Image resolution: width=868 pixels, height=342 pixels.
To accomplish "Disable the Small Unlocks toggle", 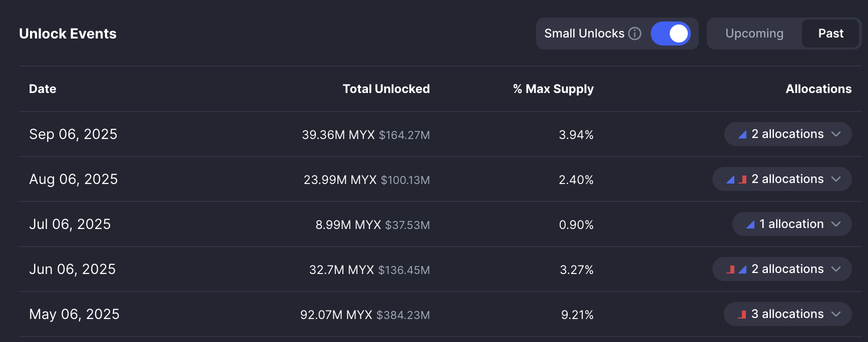I will point(670,33).
